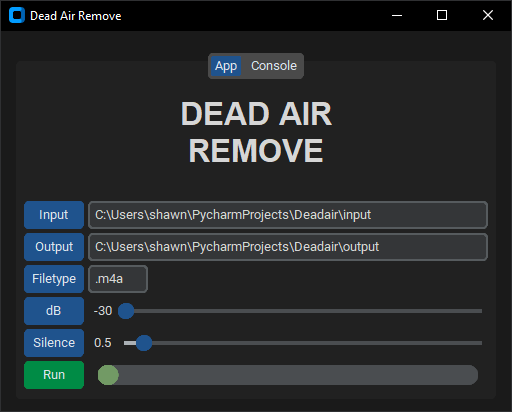Focus the output folder path field
The height and width of the screenshot is (412, 512).
pyautogui.click(x=288, y=247)
